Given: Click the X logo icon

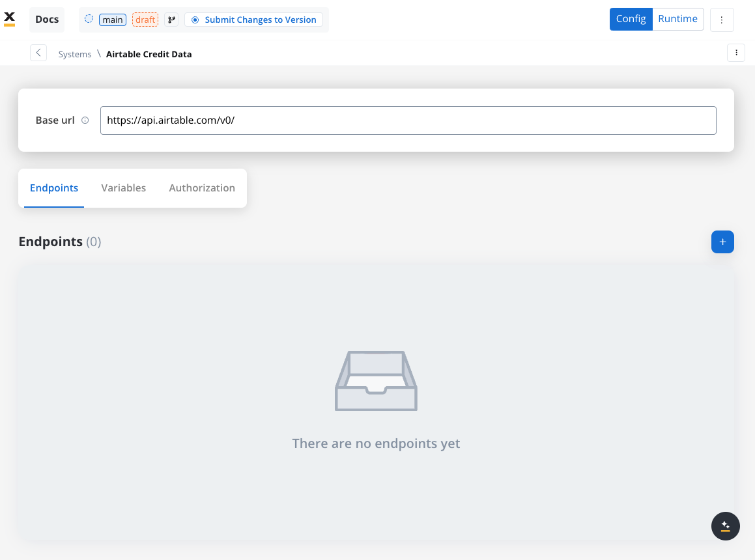Looking at the screenshot, I should point(10,20).
